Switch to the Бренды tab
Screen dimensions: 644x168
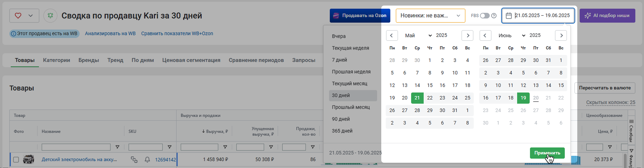pos(89,60)
